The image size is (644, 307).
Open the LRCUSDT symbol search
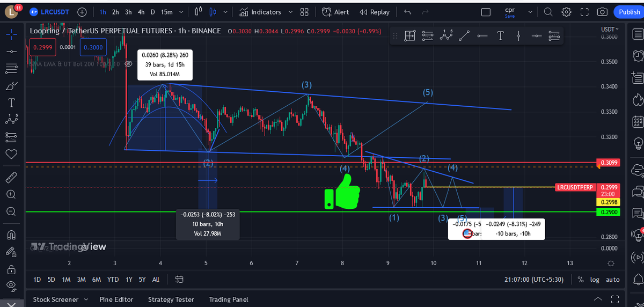pyautogui.click(x=51, y=12)
